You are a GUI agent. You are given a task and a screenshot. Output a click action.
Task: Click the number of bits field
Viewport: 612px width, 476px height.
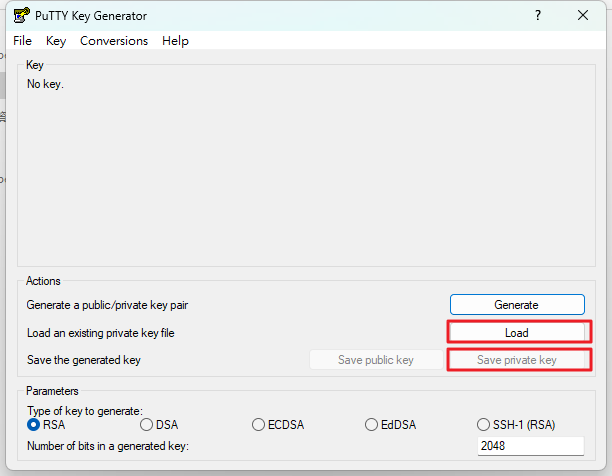(x=530, y=446)
